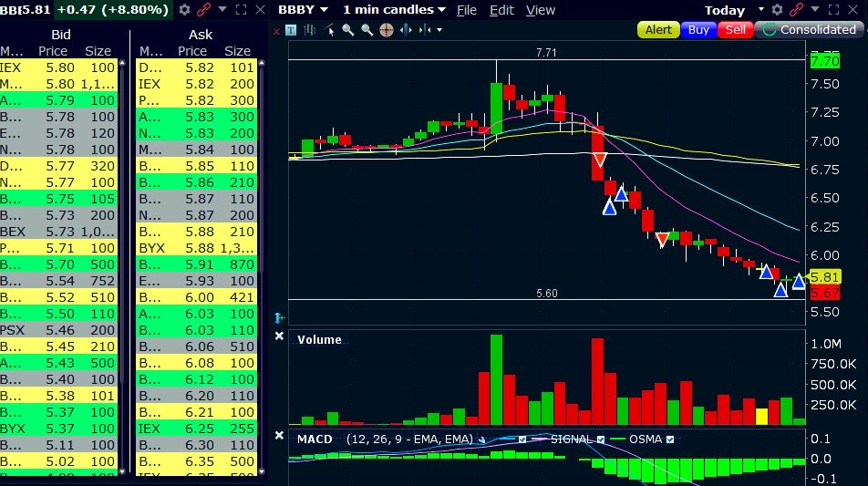Click the first zoom magnifier in chart toolbar
The width and height of the screenshot is (868, 486).
tap(347, 30)
